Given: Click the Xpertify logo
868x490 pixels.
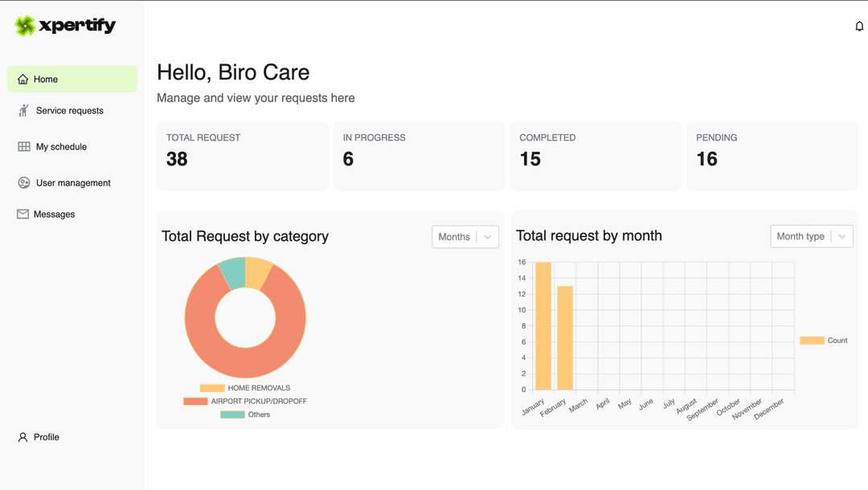Looking at the screenshot, I should (x=65, y=26).
